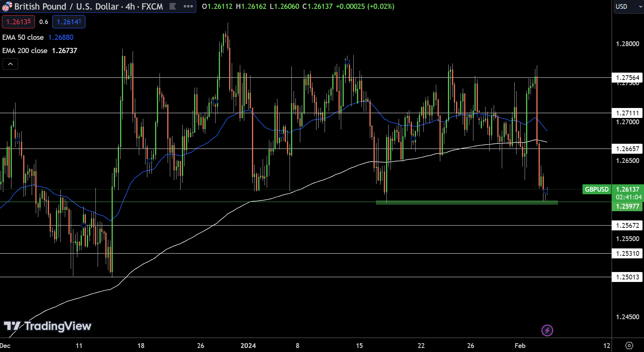Click the 1.25672 horizontal line price label

pyautogui.click(x=627, y=226)
